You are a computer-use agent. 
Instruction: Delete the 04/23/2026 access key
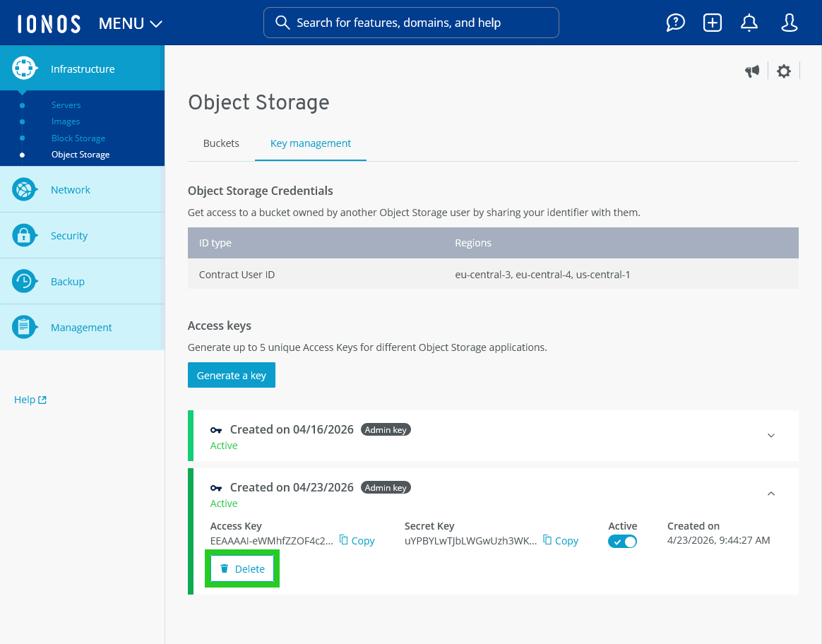point(242,569)
